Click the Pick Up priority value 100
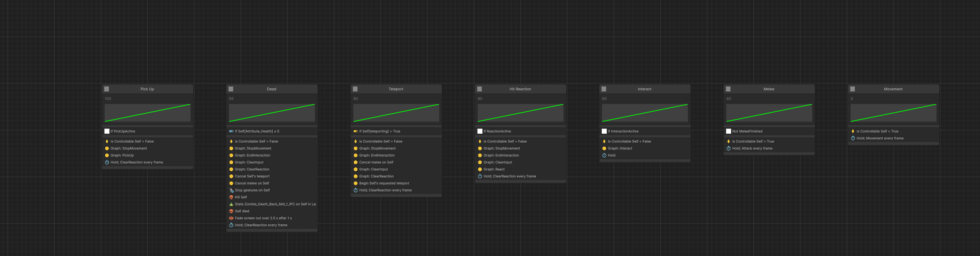The width and height of the screenshot is (980, 256). coord(108,99)
